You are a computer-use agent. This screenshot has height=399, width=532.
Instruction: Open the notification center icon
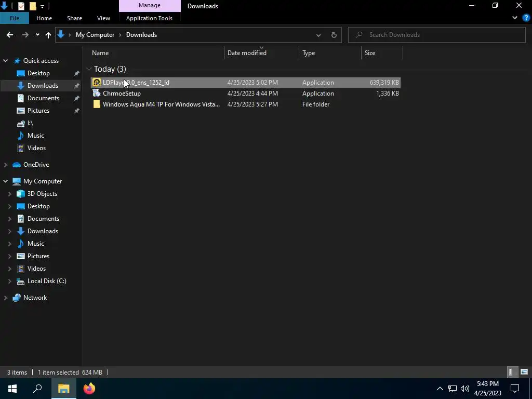[x=515, y=389]
